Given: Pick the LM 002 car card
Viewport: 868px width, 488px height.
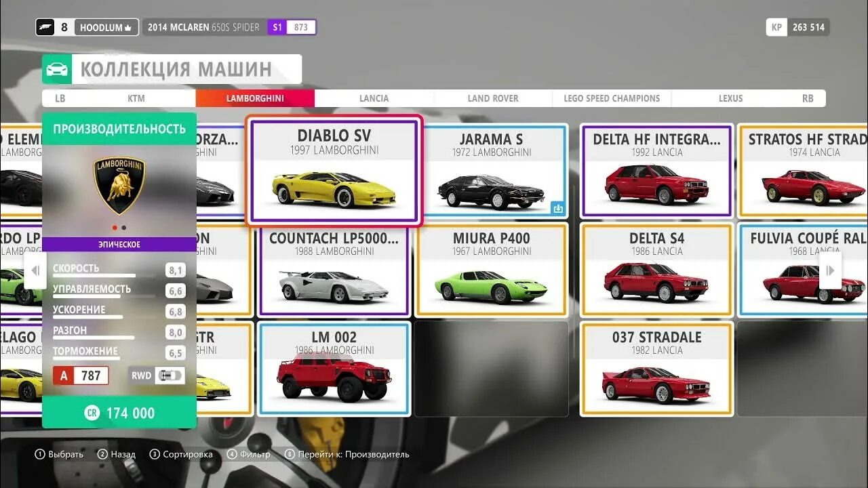Looking at the screenshot, I should [x=334, y=369].
